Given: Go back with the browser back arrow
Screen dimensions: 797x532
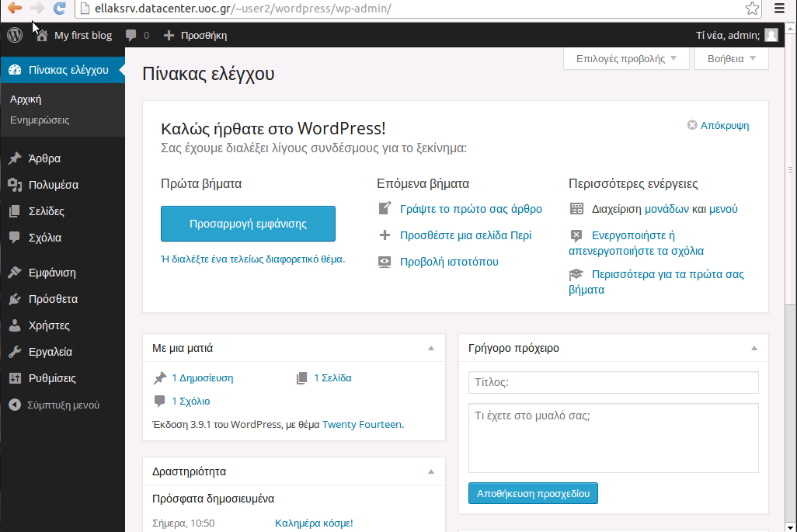Looking at the screenshot, I should point(15,8).
